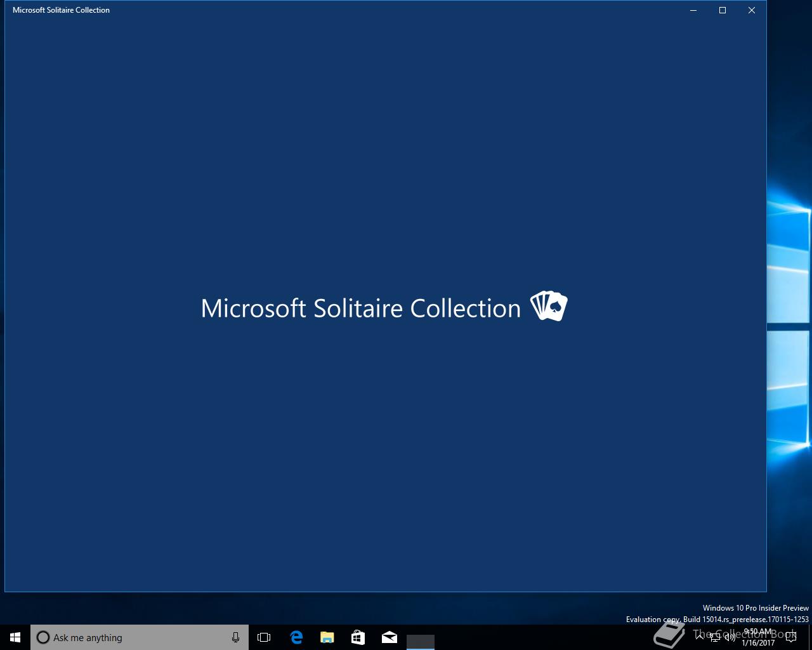The height and width of the screenshot is (650, 812).
Task: Open File Explorer from the taskbar
Action: click(327, 637)
